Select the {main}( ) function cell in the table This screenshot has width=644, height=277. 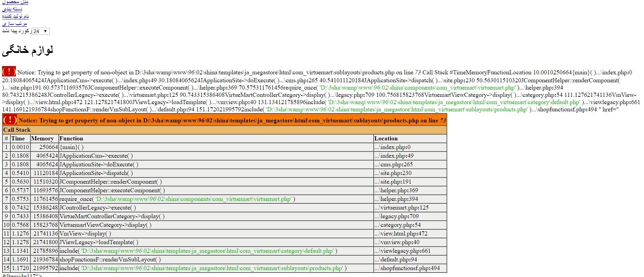coord(216,147)
